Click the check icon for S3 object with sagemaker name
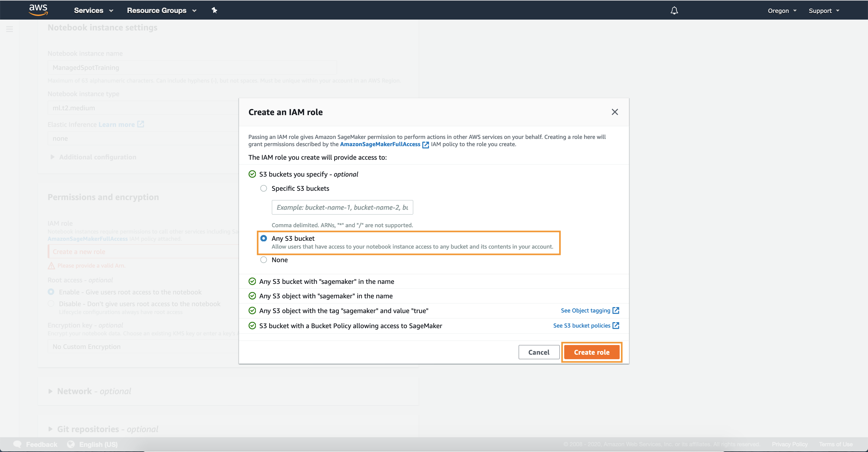The image size is (868, 452). point(252,296)
